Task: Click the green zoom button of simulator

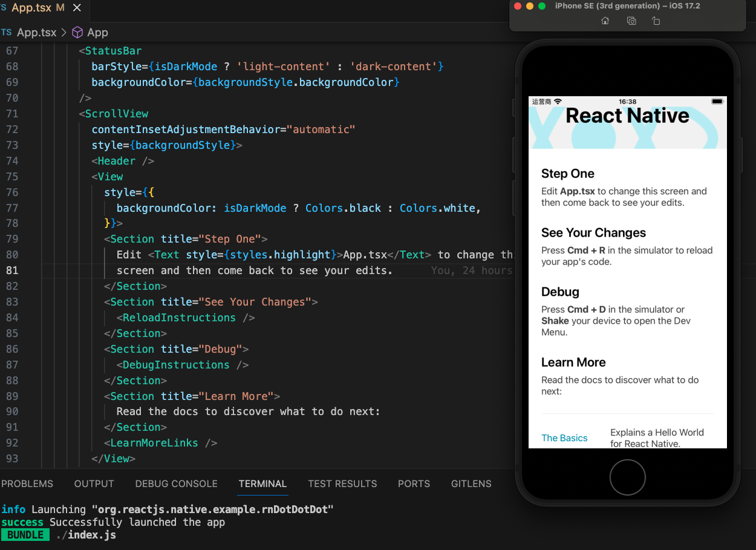Action: tap(542, 6)
